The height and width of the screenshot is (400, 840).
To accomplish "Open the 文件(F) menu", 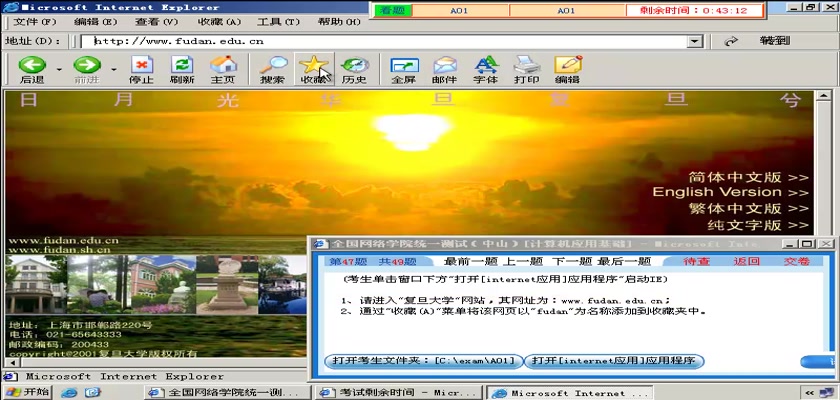I will (34, 22).
